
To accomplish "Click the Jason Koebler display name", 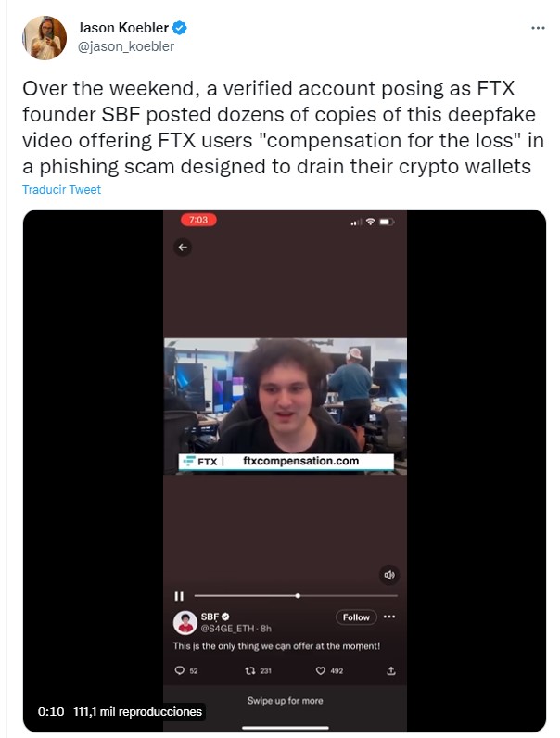I will pos(122,28).
